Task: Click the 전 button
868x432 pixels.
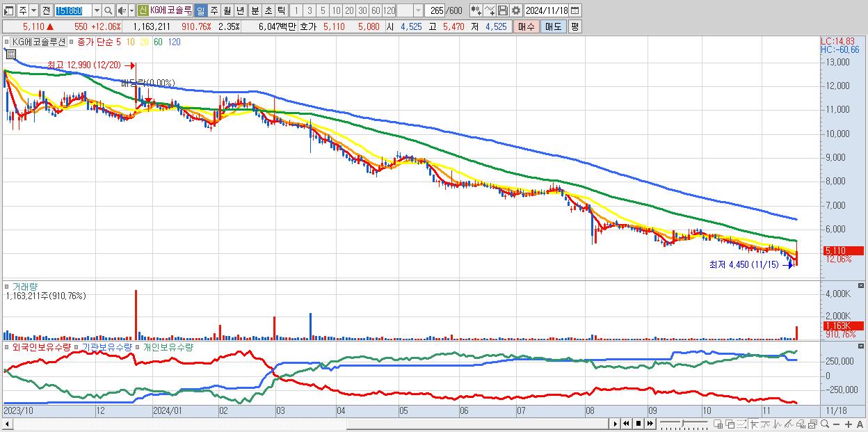Action: tap(46, 10)
